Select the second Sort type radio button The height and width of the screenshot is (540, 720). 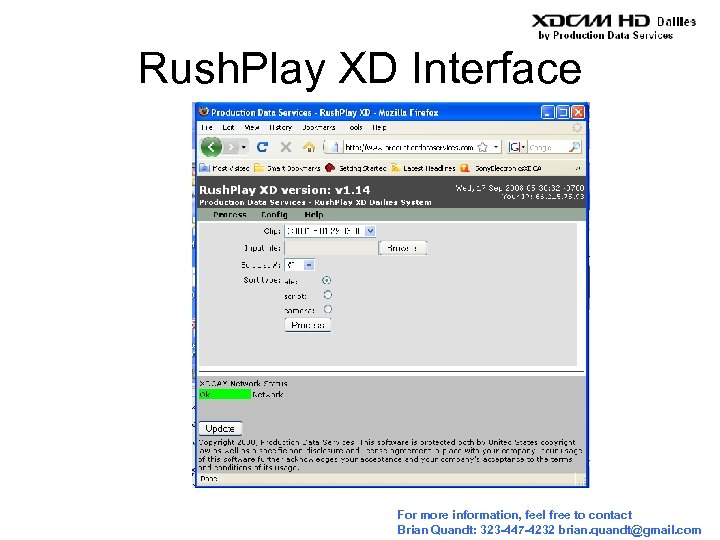click(327, 295)
